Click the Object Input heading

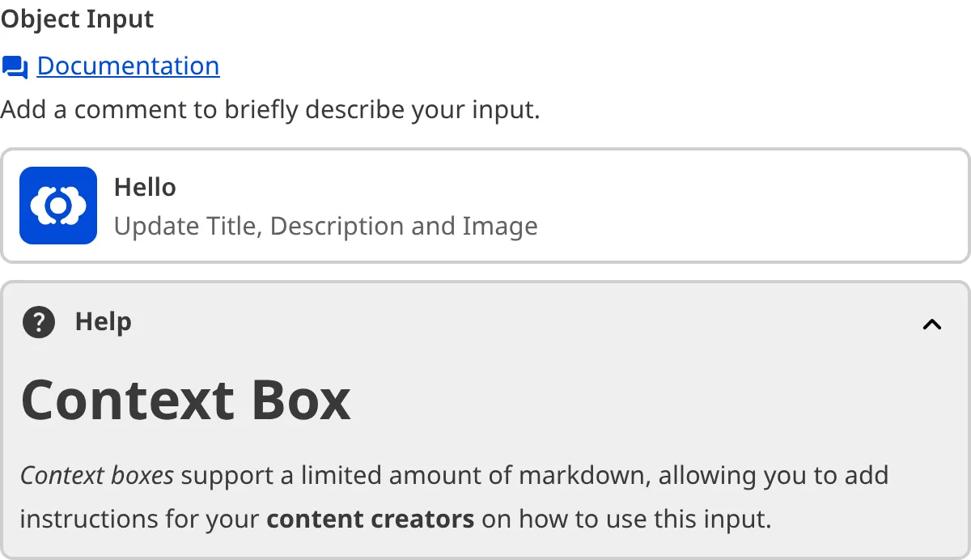click(x=77, y=19)
